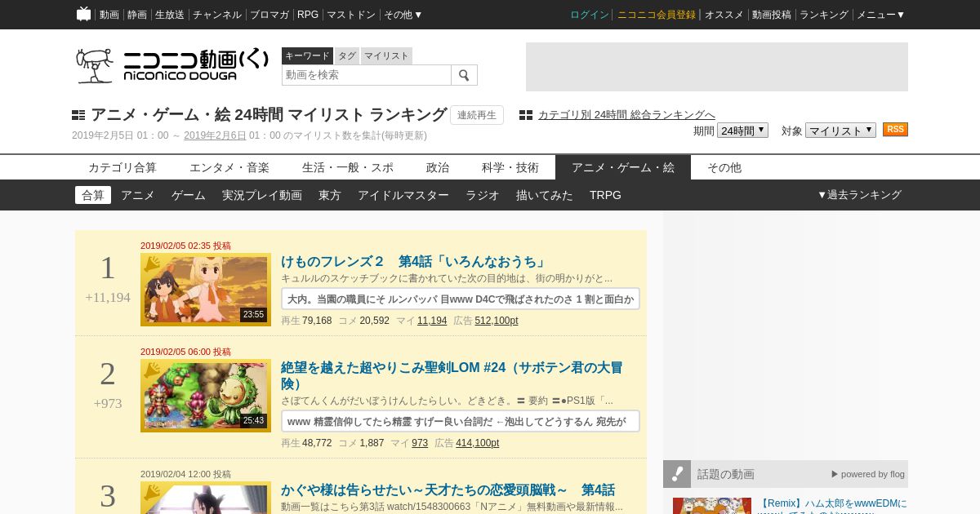Select the タグ search mode tab

click(x=347, y=55)
